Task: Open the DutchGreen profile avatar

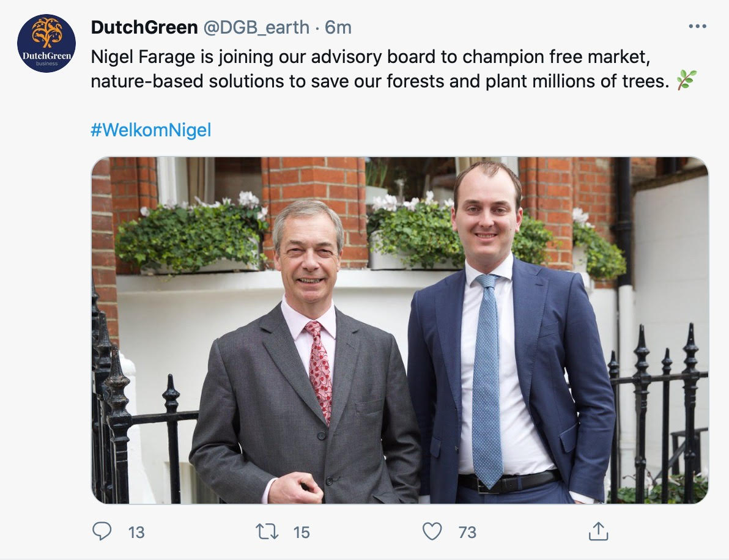Action: tap(46, 43)
